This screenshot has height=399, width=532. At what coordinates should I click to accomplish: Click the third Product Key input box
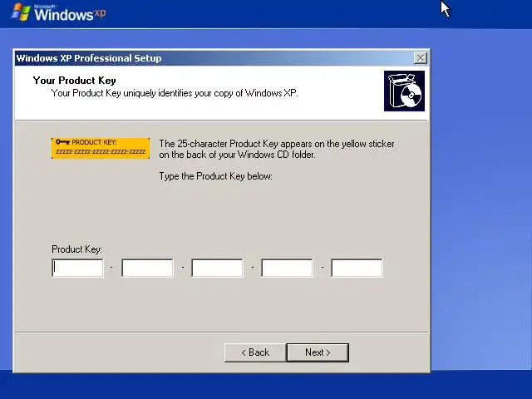pos(218,268)
